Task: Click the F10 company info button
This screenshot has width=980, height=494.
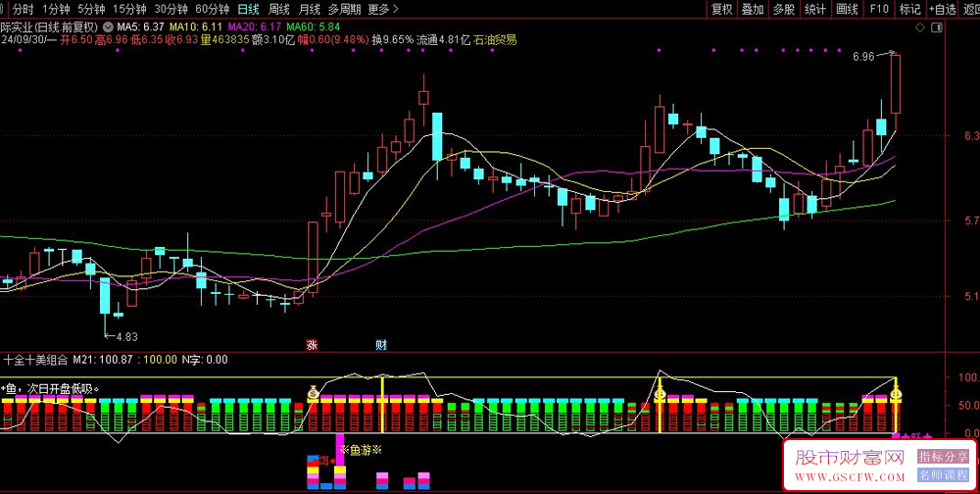Action: tap(879, 9)
